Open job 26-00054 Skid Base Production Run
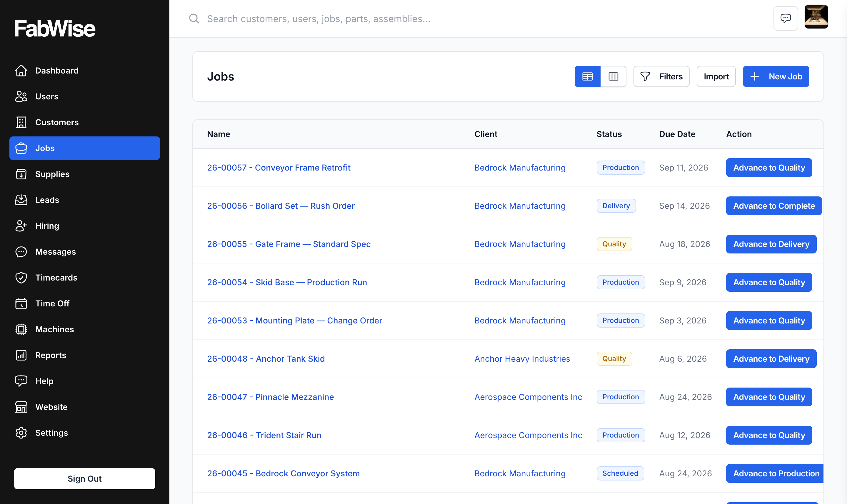This screenshot has height=504, width=847. coord(287,282)
